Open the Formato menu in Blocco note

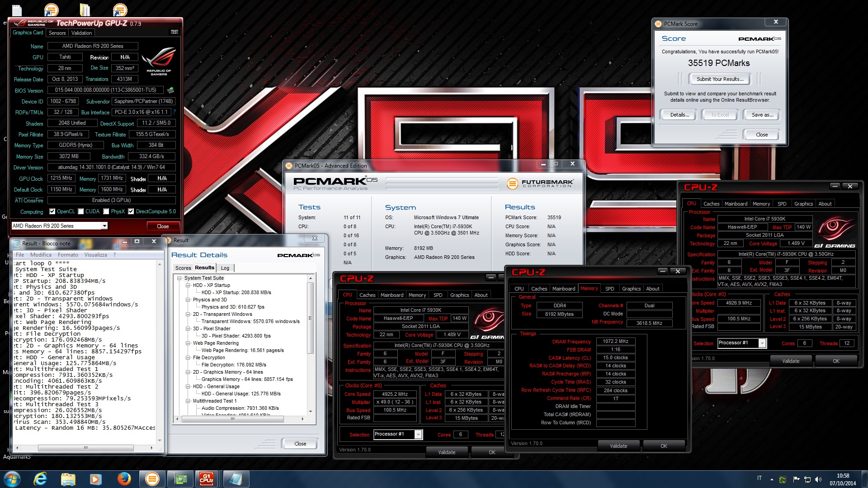(x=68, y=255)
